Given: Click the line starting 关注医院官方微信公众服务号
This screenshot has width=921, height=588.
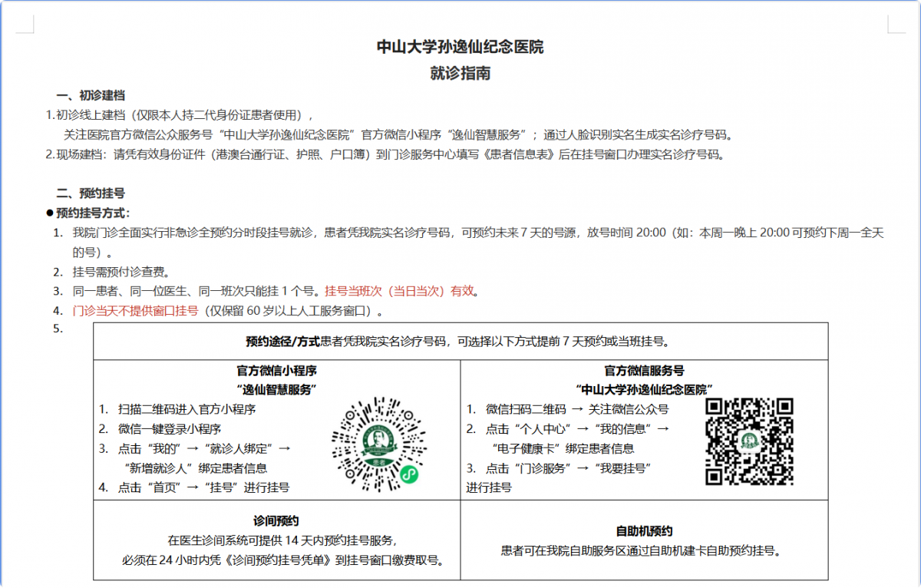Looking at the screenshot, I should 398,134.
